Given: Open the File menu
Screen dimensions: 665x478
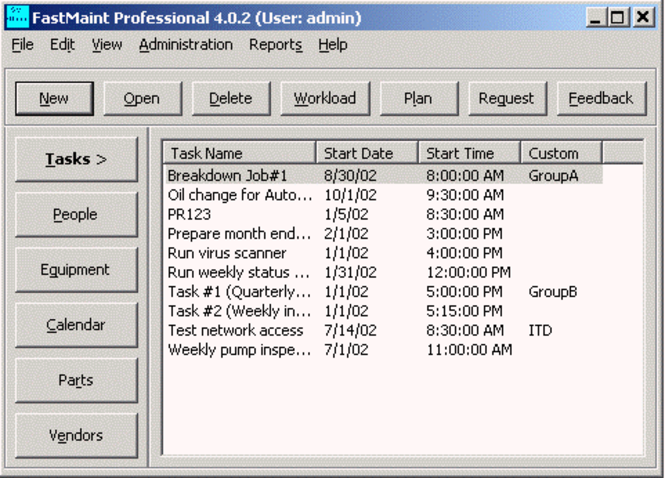Looking at the screenshot, I should pos(22,45).
